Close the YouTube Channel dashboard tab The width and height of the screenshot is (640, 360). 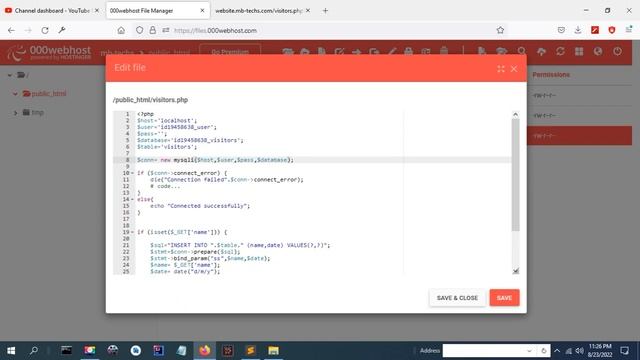coord(97,11)
